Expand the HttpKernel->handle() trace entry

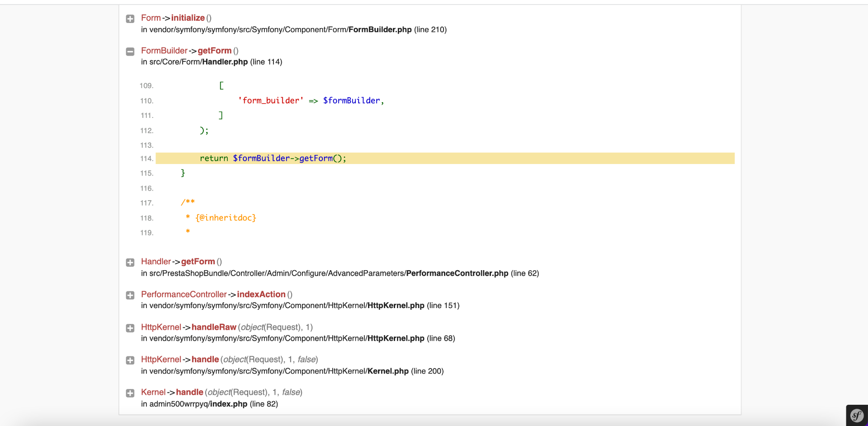click(130, 360)
